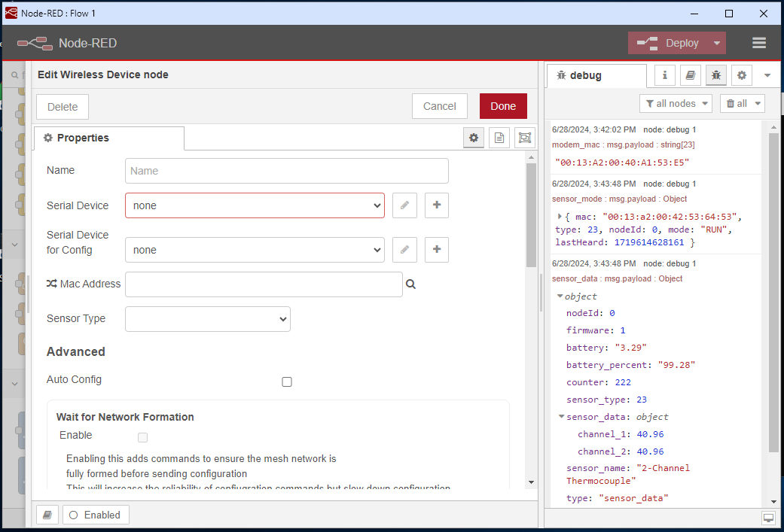Open clear options dropdown next to all
Screen dimensions: 784x532
758,103
